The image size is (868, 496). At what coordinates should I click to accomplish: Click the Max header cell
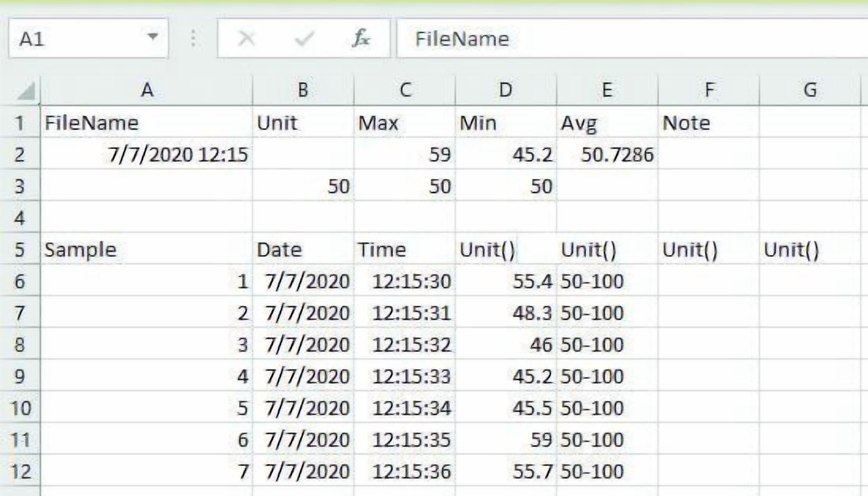click(x=405, y=122)
